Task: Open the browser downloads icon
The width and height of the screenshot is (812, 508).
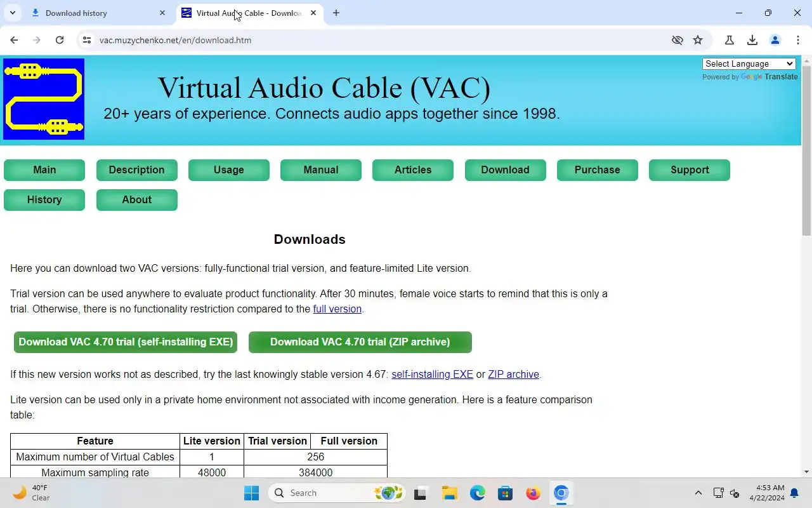Action: coord(752,40)
